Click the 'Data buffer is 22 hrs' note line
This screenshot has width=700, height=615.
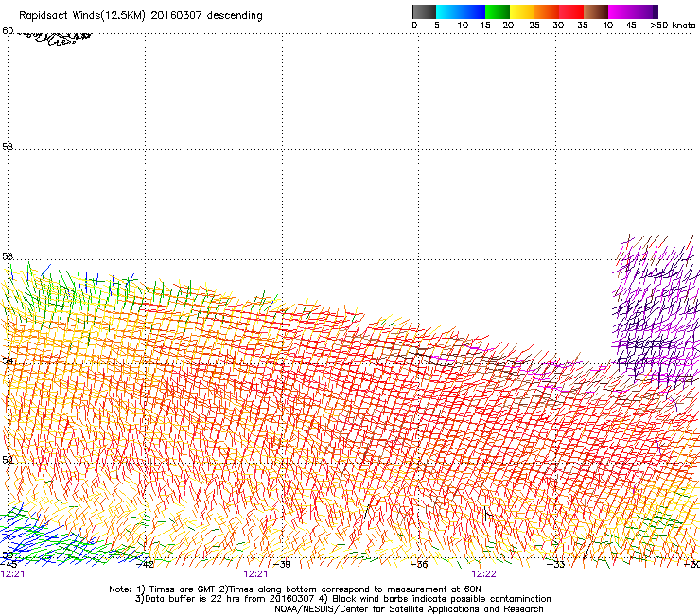(x=342, y=599)
